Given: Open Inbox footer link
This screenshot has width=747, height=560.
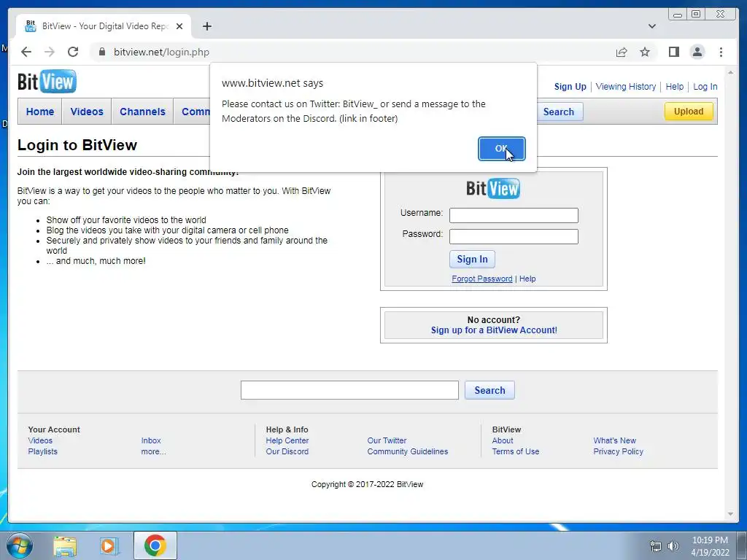Looking at the screenshot, I should 151,440.
